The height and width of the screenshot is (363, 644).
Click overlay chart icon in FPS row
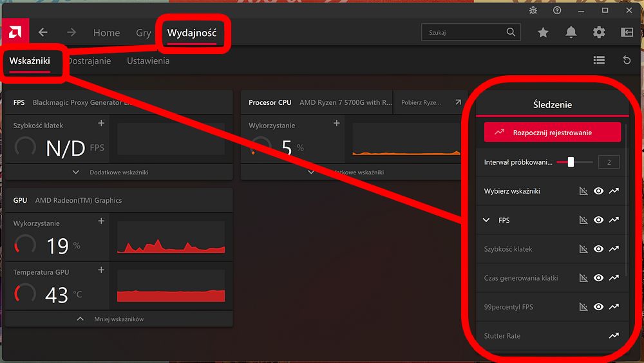pos(583,220)
